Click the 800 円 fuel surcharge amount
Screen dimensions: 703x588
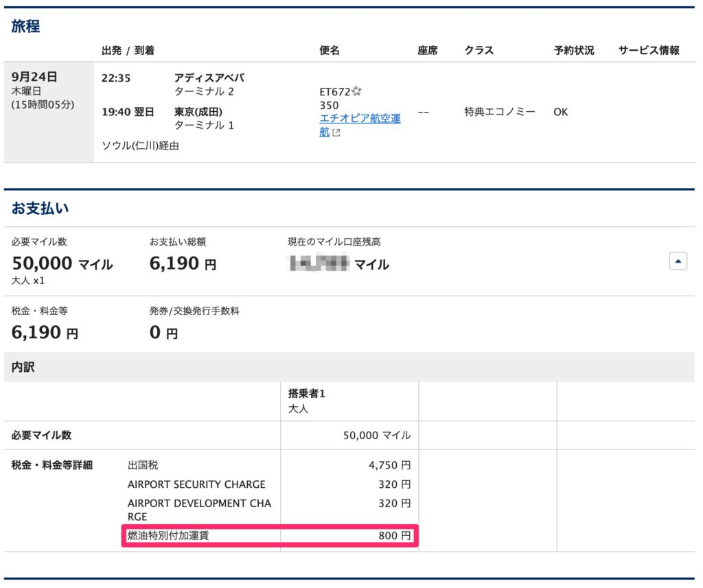(395, 536)
